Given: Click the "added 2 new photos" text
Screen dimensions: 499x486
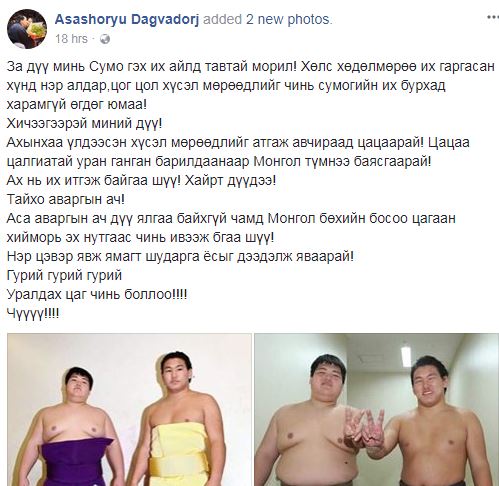Looking at the screenshot, I should tap(268, 19).
